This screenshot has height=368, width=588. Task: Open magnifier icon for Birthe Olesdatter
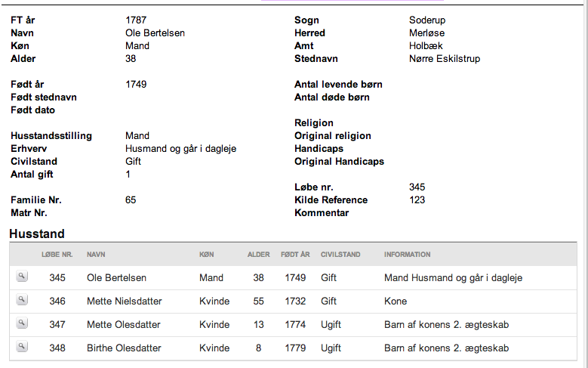(22, 347)
